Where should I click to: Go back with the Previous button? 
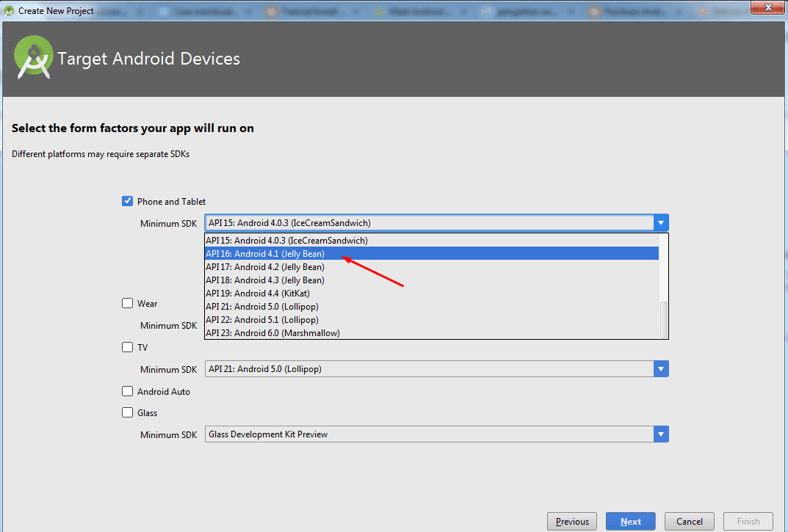[x=572, y=522]
